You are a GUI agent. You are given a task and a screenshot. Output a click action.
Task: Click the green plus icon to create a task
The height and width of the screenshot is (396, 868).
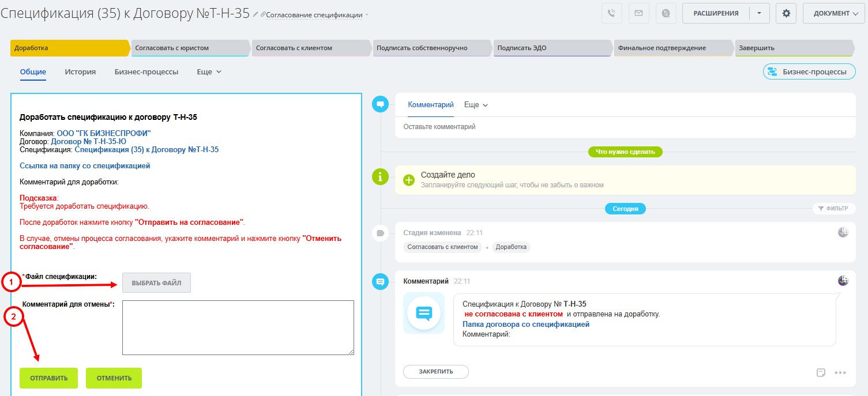pos(409,180)
